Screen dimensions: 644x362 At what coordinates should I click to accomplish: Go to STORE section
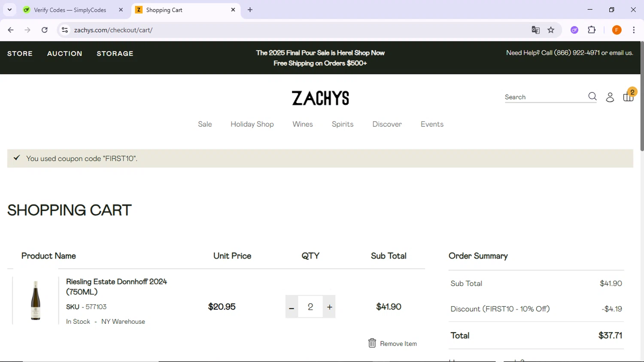pyautogui.click(x=20, y=54)
